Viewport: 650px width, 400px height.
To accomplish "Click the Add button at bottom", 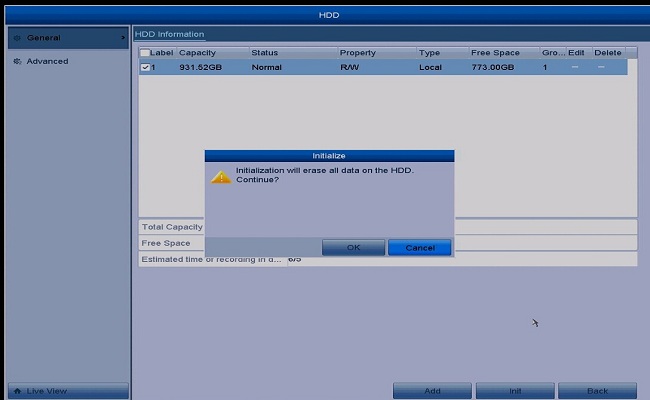I will pos(432,390).
